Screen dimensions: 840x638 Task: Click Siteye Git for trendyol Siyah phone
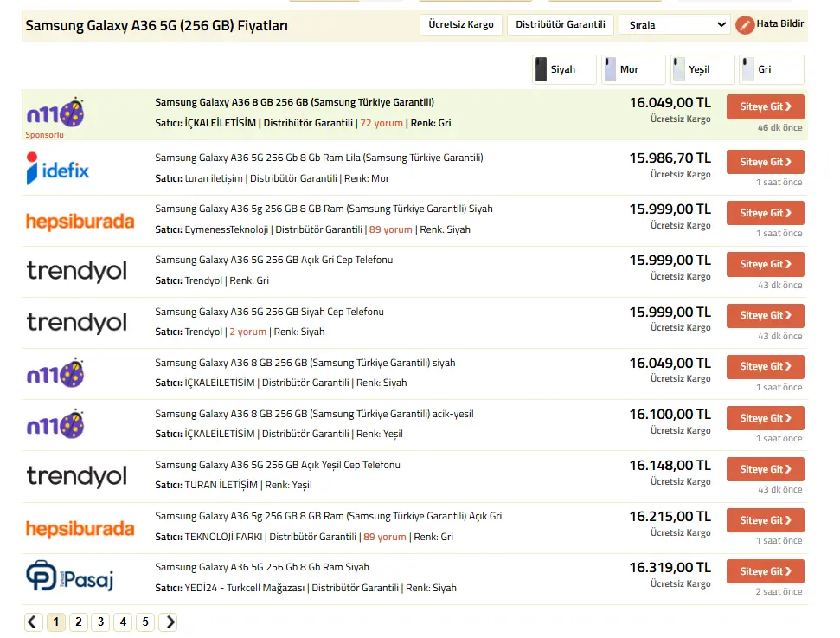click(x=765, y=315)
